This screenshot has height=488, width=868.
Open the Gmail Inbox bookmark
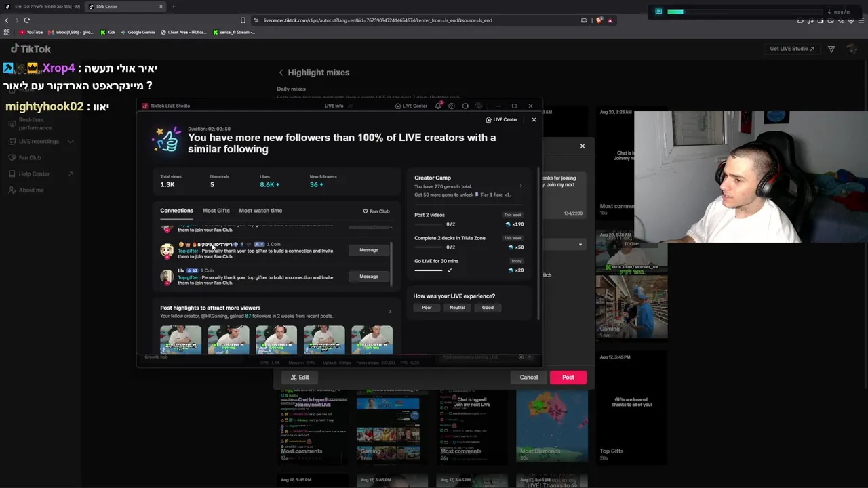click(x=71, y=32)
